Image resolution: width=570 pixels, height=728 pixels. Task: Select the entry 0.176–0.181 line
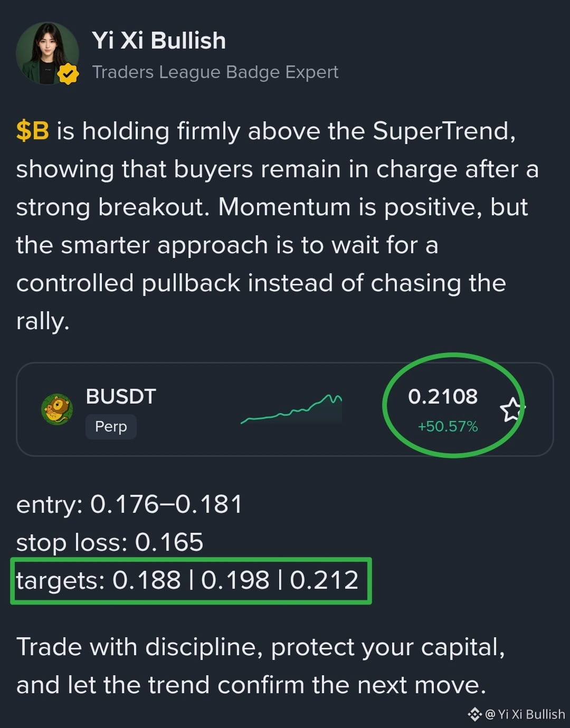tap(129, 504)
